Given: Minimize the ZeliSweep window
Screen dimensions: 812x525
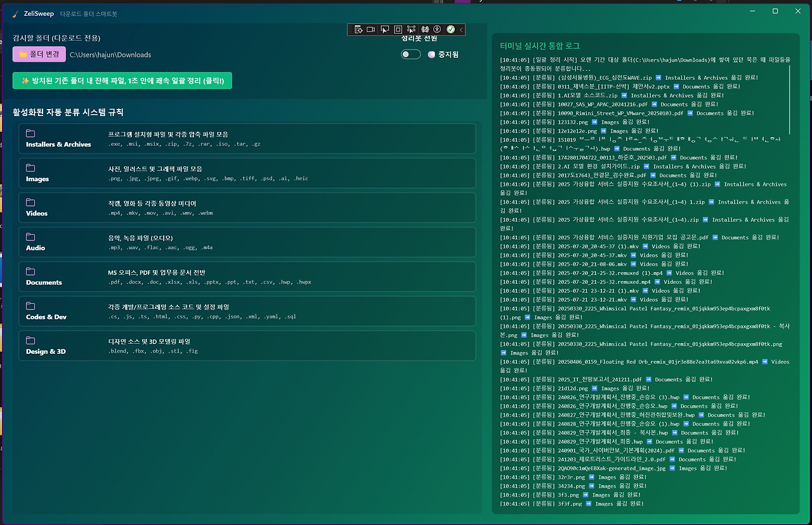Looking at the screenshot, I should tap(752, 11).
